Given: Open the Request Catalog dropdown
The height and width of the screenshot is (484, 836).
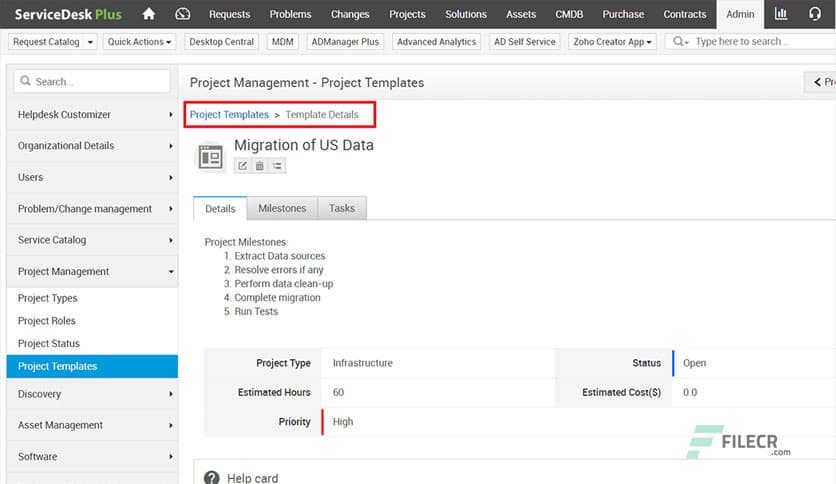Looking at the screenshot, I should (x=53, y=42).
